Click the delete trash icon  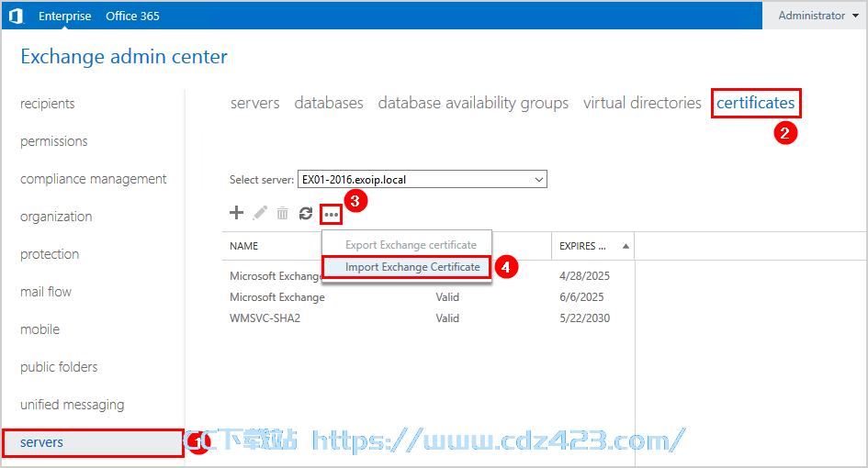(282, 213)
